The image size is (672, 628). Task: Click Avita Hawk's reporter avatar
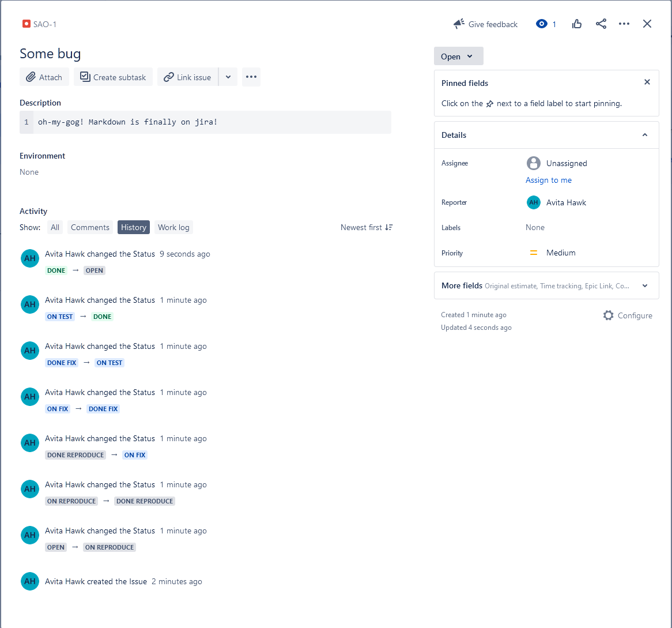point(533,202)
